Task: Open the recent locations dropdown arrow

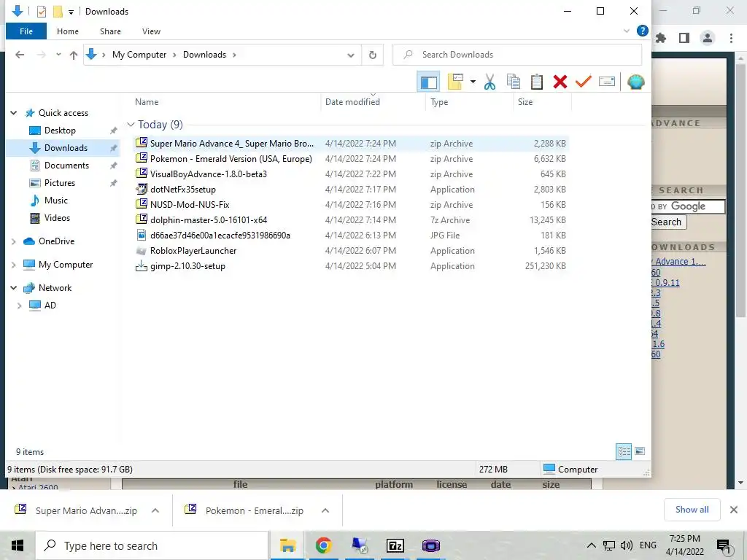Action: [x=58, y=55]
